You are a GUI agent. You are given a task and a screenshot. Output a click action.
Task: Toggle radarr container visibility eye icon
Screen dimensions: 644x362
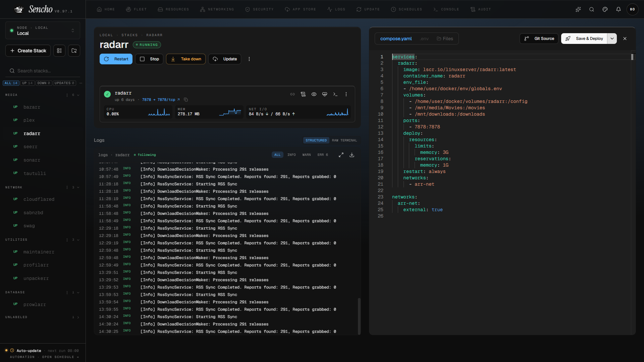pyautogui.click(x=314, y=94)
